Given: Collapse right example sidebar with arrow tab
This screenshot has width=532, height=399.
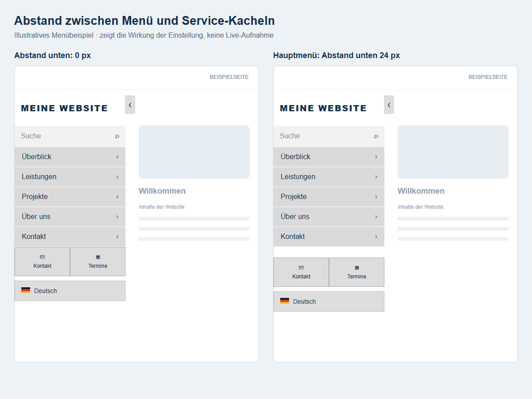Looking at the screenshot, I should pos(389,105).
